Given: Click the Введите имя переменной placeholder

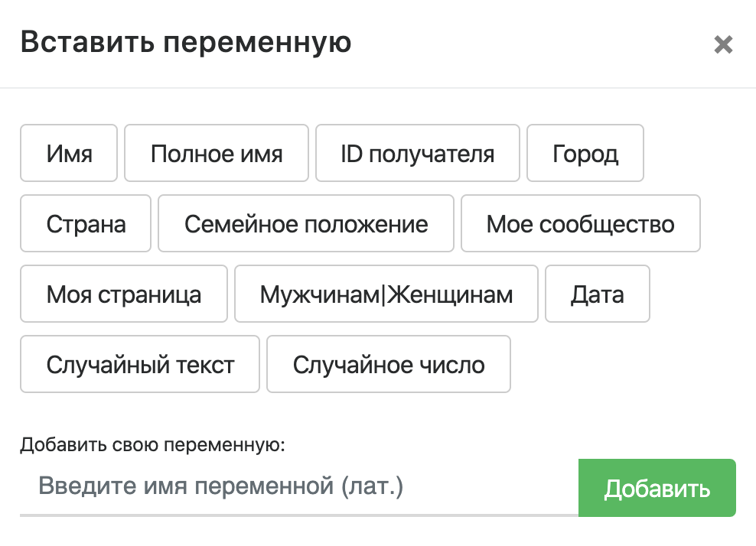Looking at the screenshot, I should [x=221, y=487].
